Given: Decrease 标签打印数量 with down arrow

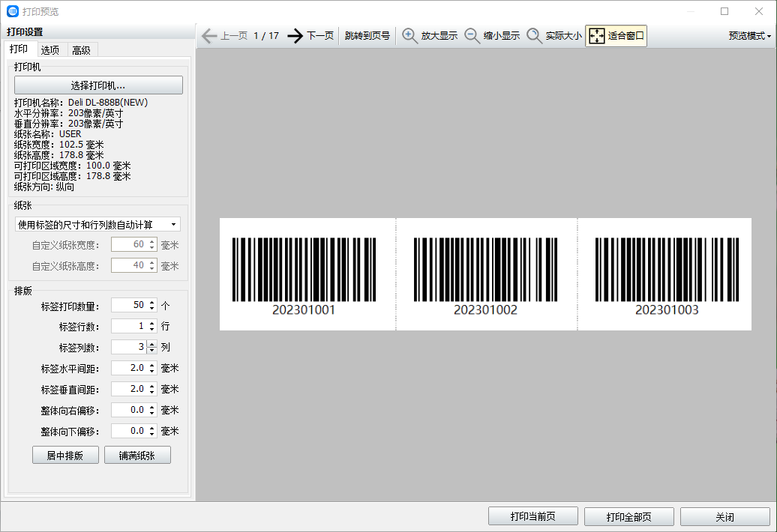Looking at the screenshot, I should coord(152,309).
